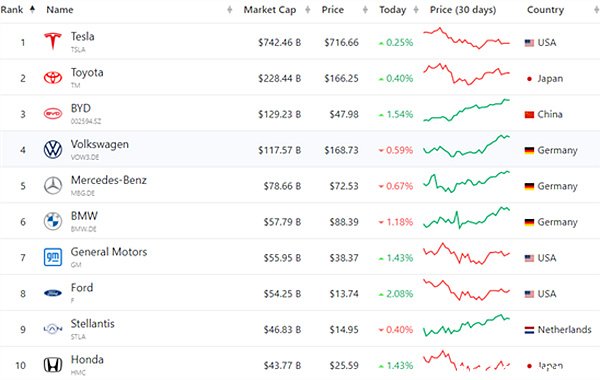600x380 pixels.
Task: View BYD 30-day price chart
Action: (466, 110)
